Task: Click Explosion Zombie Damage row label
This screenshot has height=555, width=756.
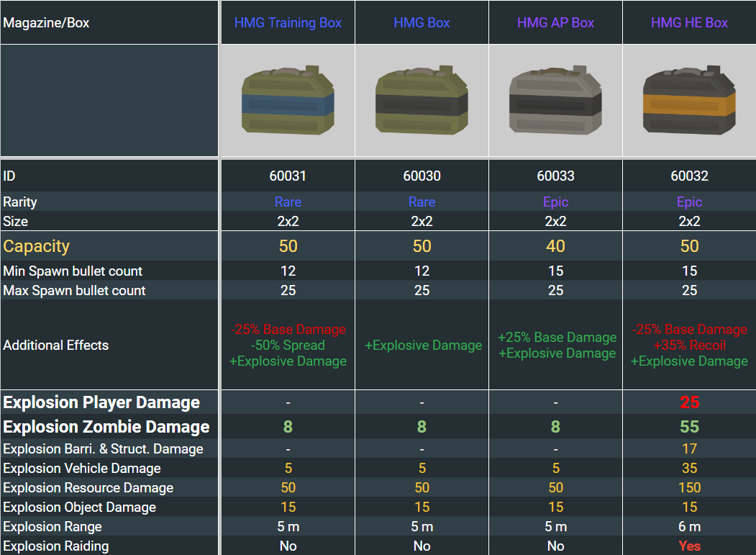Action: coord(106,427)
